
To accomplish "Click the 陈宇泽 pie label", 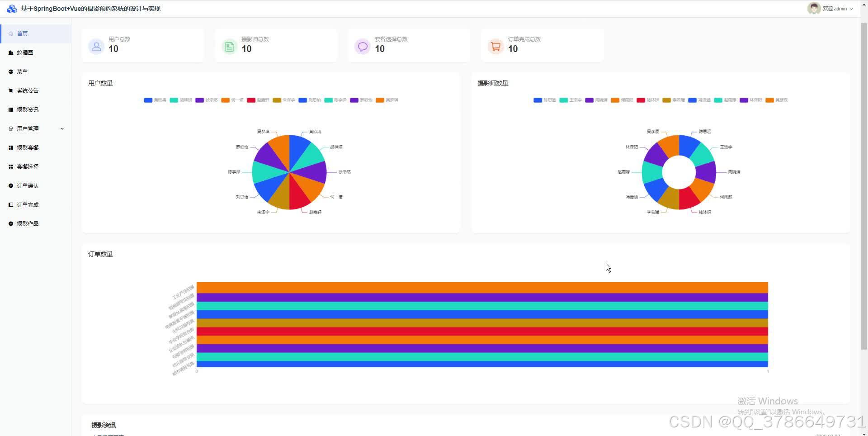I will coord(234,172).
